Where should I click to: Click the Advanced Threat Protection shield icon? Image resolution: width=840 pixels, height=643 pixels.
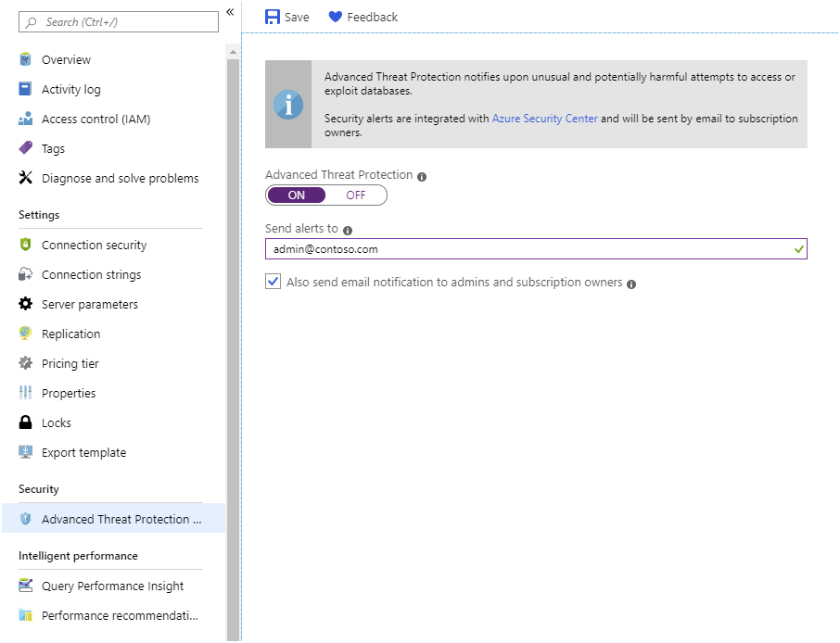(x=25, y=518)
